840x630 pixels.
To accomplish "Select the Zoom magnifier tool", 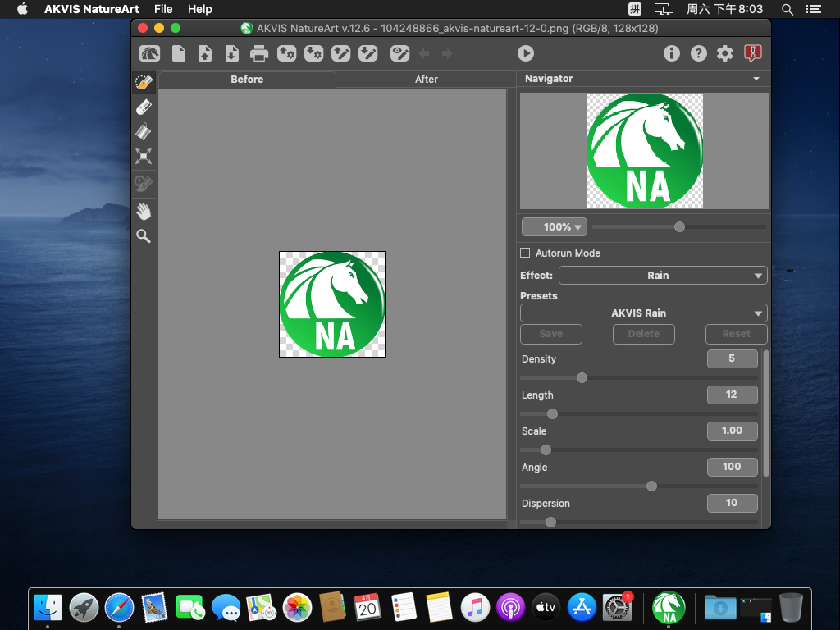I will pos(144,236).
